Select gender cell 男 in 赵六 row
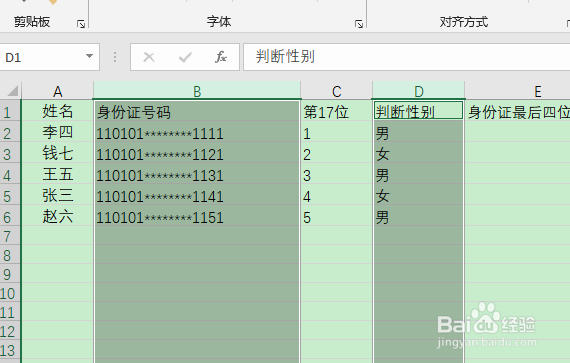 click(419, 216)
